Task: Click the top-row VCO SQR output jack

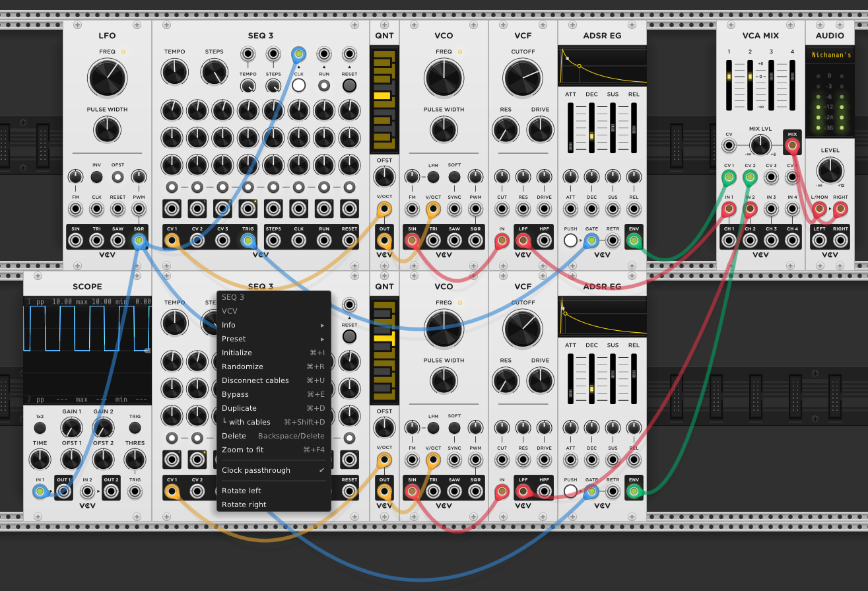Action: [x=475, y=240]
